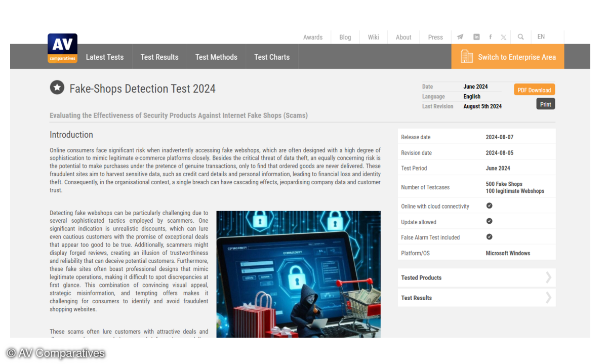Click the Revision date value 2024-08-05
The height and width of the screenshot is (364, 607).
[499, 153]
